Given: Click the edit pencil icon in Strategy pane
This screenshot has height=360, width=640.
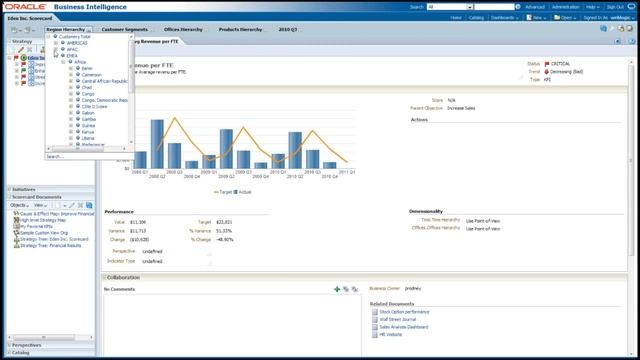Looking at the screenshot, I should (21, 49).
